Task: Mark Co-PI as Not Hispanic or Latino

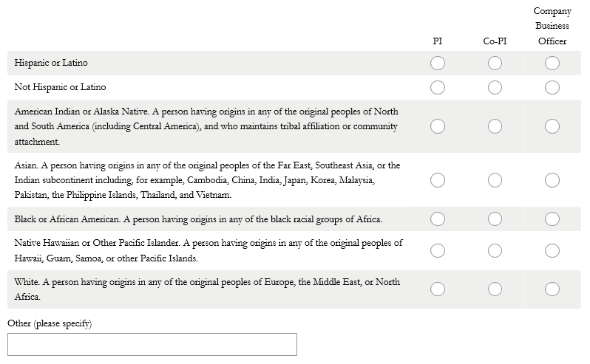Action: coord(495,88)
